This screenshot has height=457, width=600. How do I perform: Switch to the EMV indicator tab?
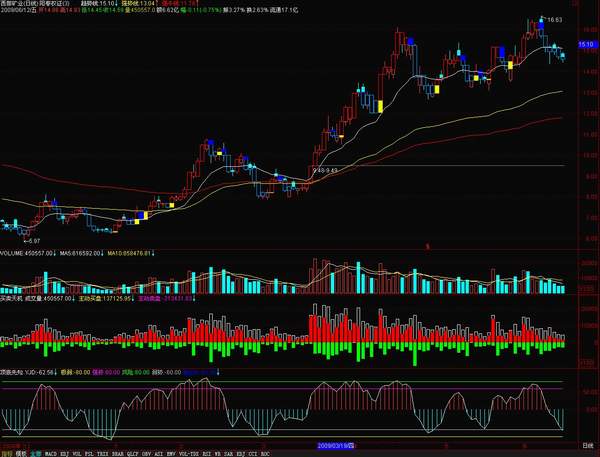[171, 454]
